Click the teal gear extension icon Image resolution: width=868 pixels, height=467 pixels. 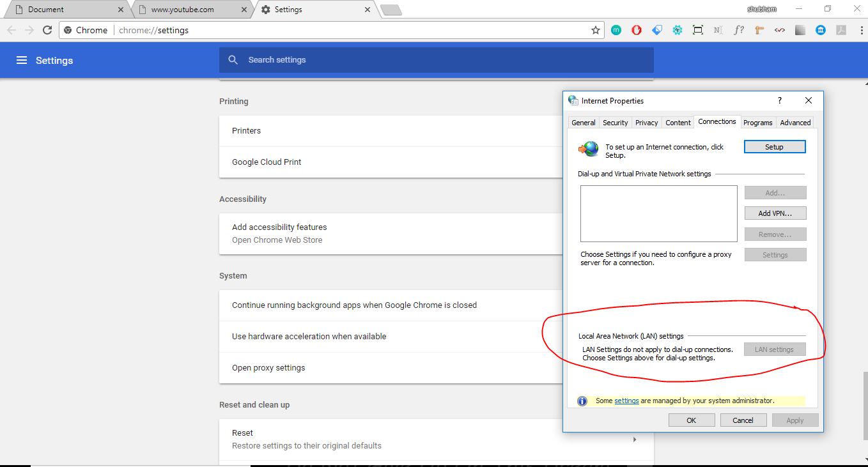click(678, 30)
